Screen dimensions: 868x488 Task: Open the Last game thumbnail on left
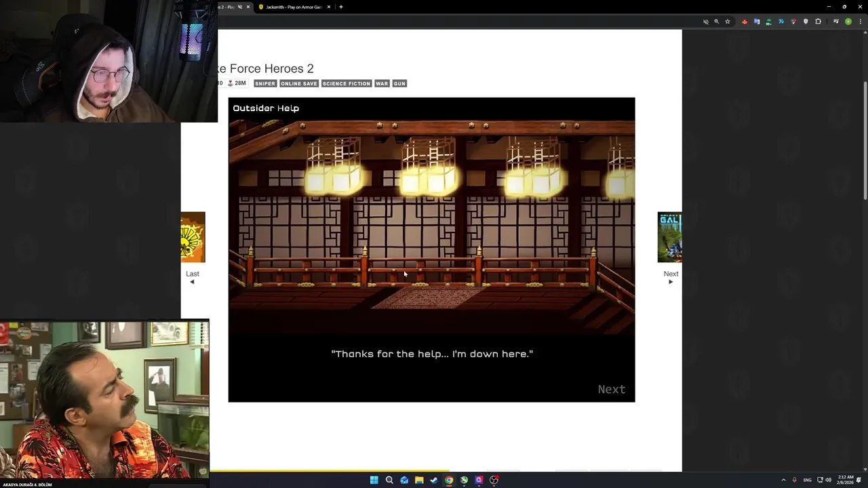coord(193,237)
